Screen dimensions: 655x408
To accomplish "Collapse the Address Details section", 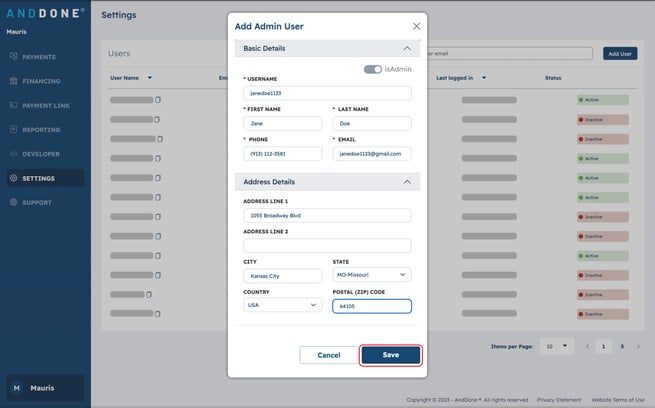I will (x=406, y=182).
